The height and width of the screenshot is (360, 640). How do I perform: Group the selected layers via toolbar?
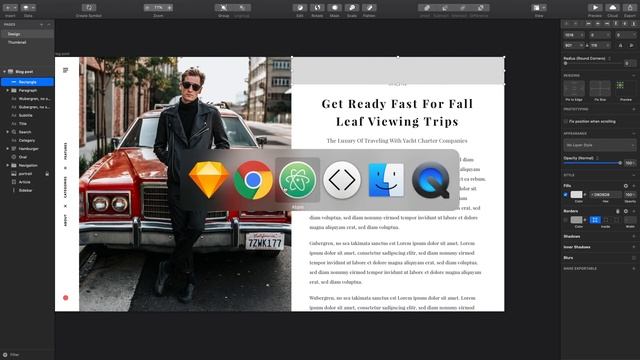(223, 8)
